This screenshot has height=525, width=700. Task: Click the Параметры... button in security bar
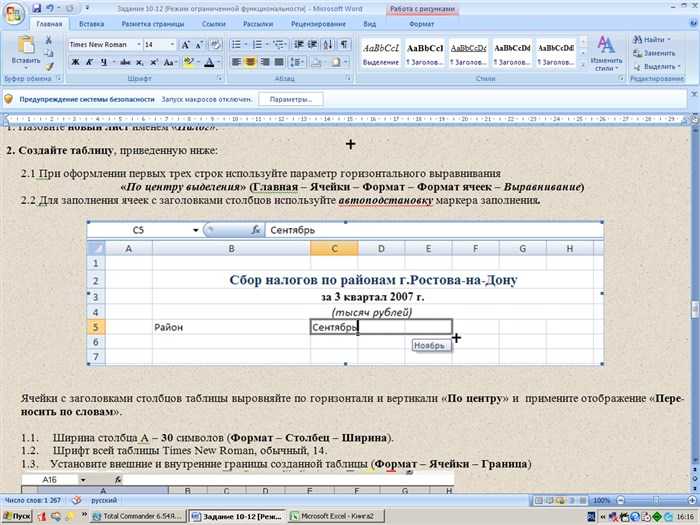[291, 100]
